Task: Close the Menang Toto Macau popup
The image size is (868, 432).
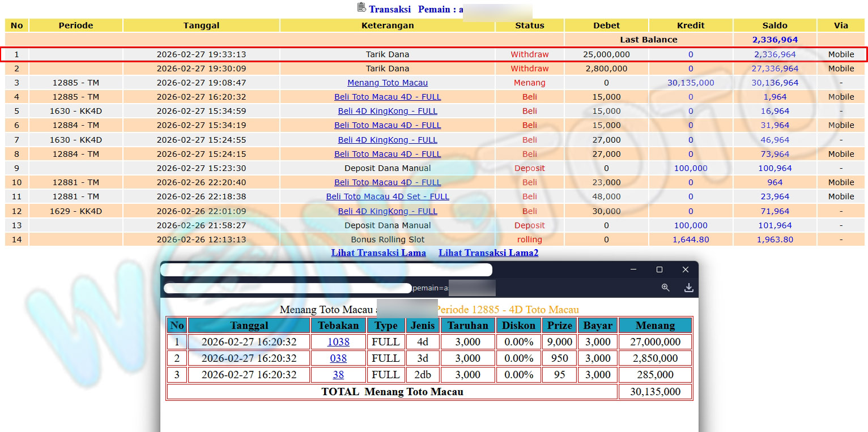Action: click(x=685, y=270)
